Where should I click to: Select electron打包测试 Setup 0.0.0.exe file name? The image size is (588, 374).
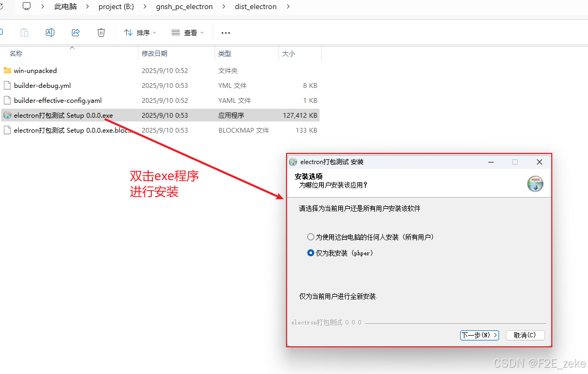pos(63,115)
